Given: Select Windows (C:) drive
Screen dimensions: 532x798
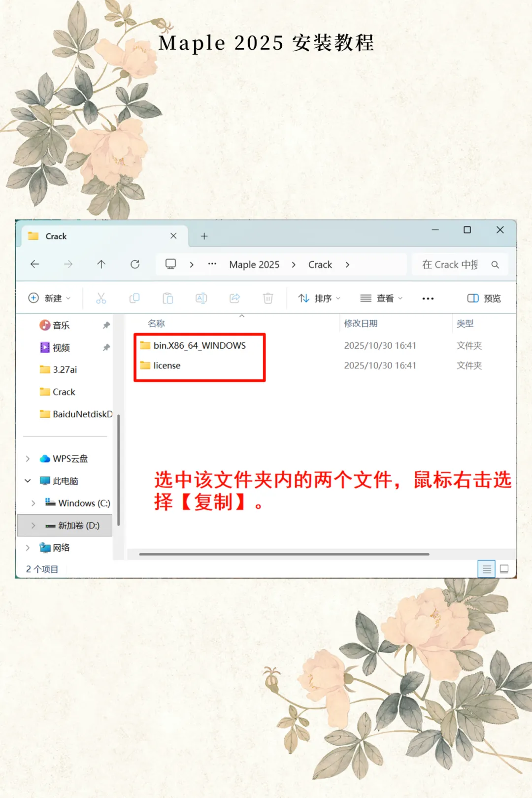Looking at the screenshot, I should (78, 503).
